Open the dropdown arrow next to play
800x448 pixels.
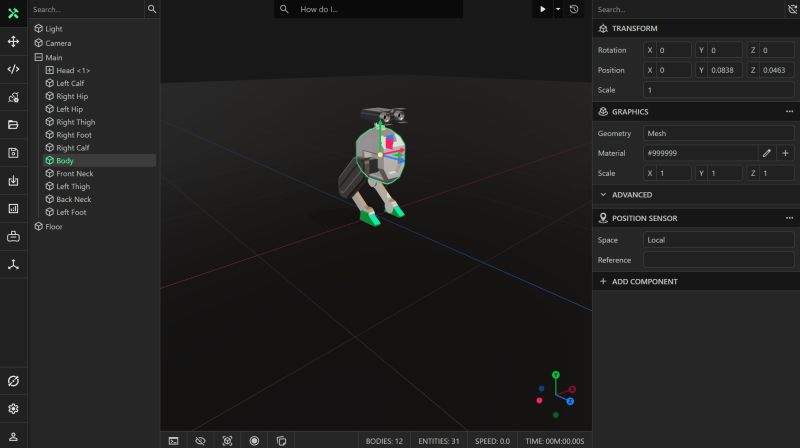coord(558,9)
